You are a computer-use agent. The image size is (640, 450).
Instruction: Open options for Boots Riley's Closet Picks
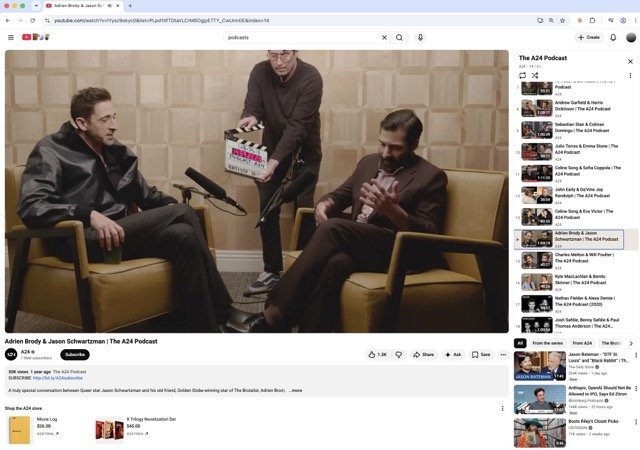pyautogui.click(x=636, y=422)
